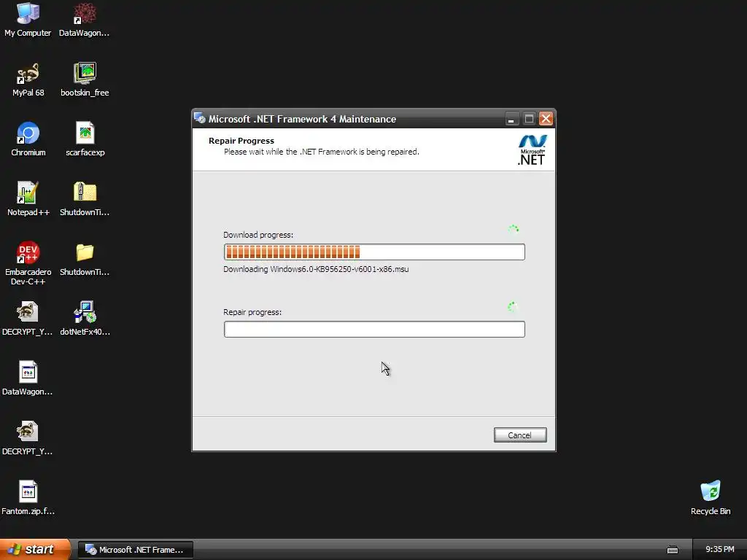Click the empty repair progress bar
Screen dimensions: 747x560
(x=374, y=329)
